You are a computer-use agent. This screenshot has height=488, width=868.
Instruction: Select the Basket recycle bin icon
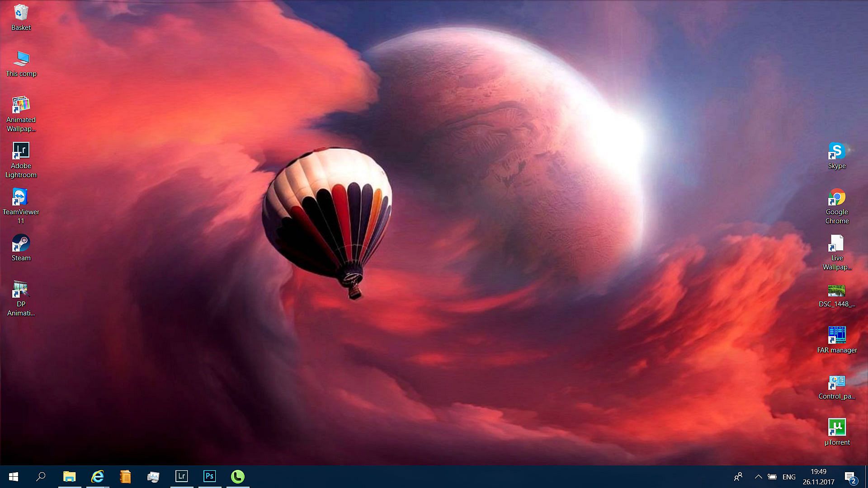pos(21,13)
